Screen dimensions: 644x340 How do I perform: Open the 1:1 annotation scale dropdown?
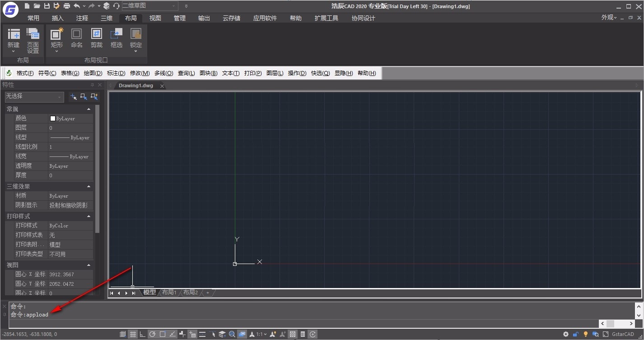tap(261, 335)
